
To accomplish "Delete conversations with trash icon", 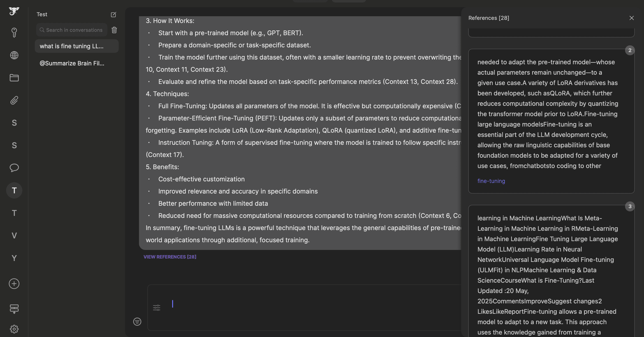I will pyautogui.click(x=114, y=30).
